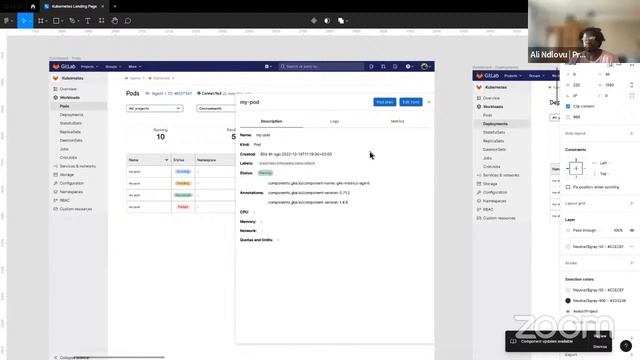Screen dimensions: 640x360
Task: Select the Frame tool
Action: tap(41, 20)
